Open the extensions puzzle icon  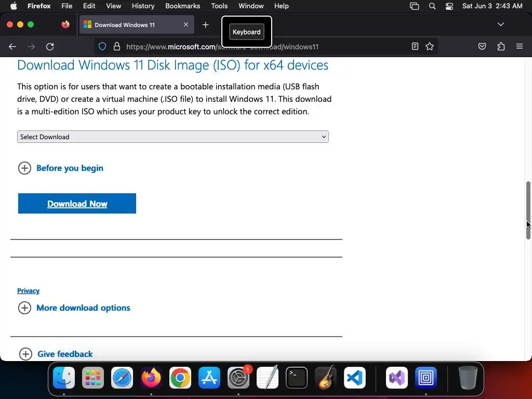pyautogui.click(x=501, y=46)
